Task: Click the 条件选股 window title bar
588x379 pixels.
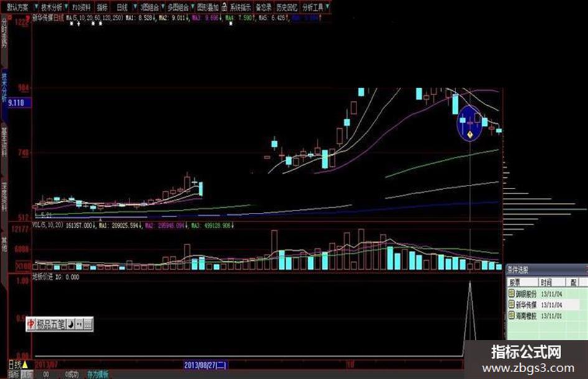Action: (546, 269)
